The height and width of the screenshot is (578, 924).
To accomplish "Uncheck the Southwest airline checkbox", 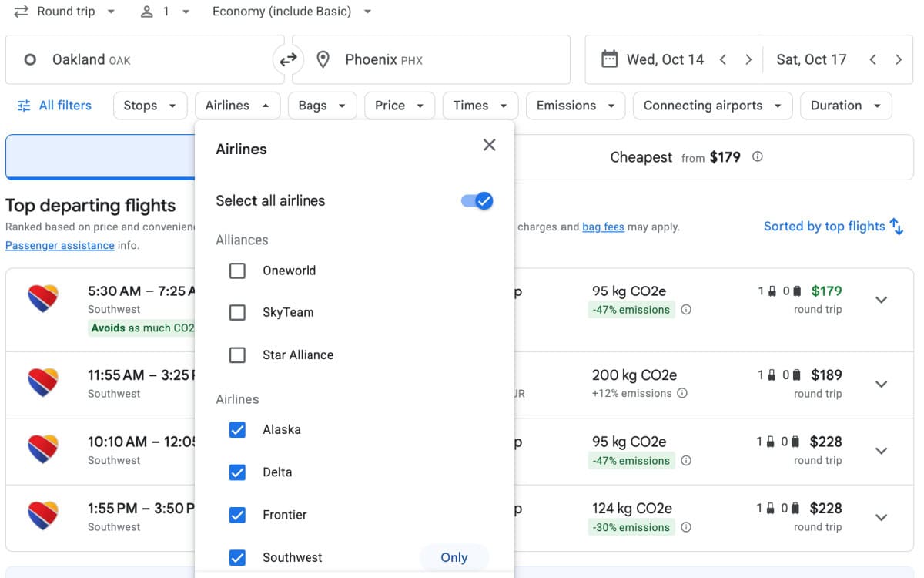I will pos(238,557).
